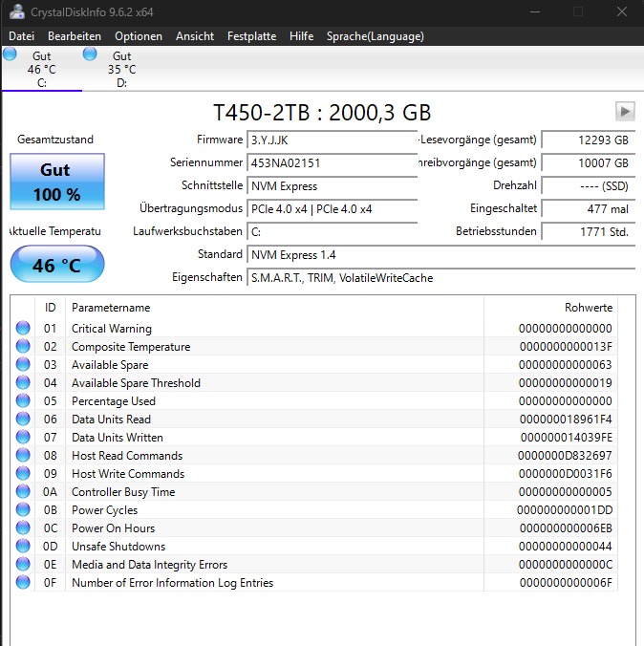Click the CrystalDiskInfo title bar app icon
The height and width of the screenshot is (646, 644).
(x=17, y=11)
